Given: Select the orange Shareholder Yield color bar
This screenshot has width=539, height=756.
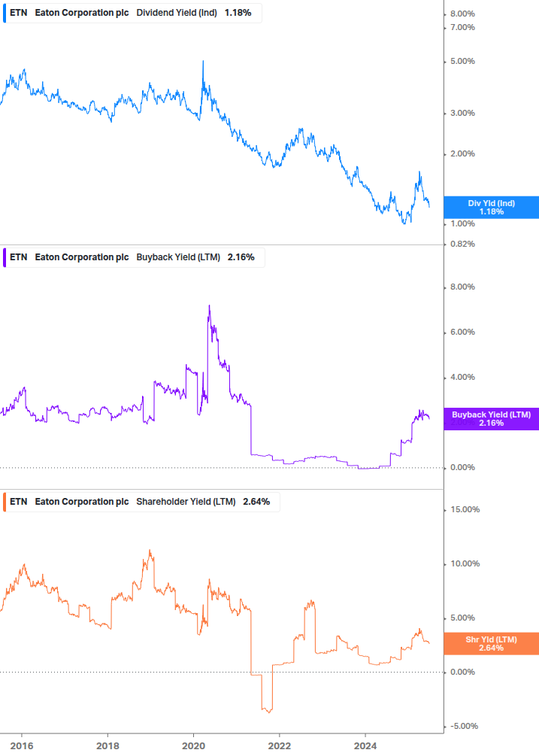Looking at the screenshot, I should (5, 502).
